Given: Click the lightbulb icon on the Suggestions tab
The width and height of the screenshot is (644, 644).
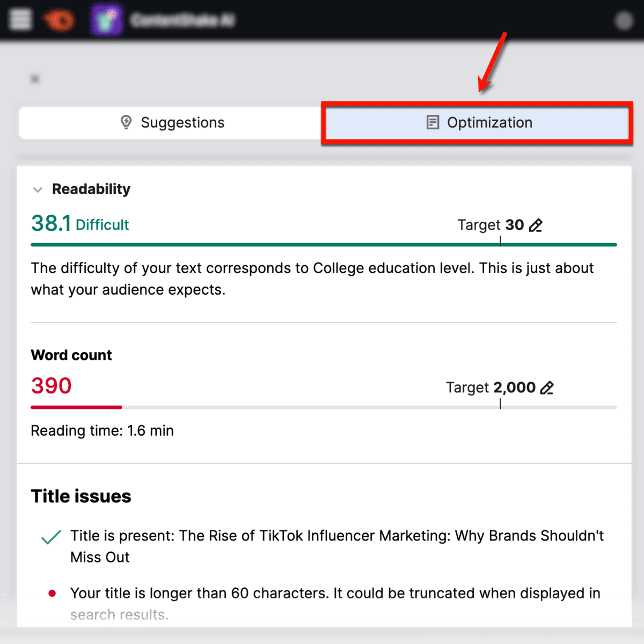Looking at the screenshot, I should coord(125,122).
